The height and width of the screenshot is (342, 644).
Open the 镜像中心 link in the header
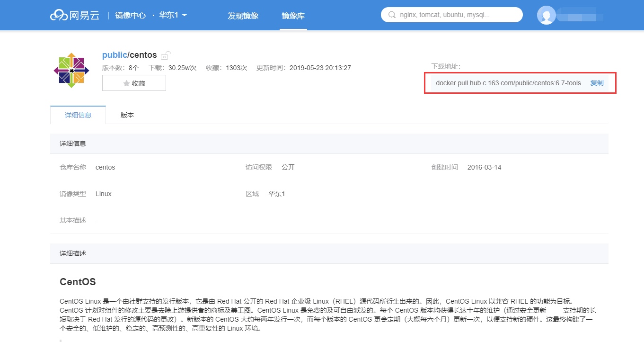coord(131,15)
